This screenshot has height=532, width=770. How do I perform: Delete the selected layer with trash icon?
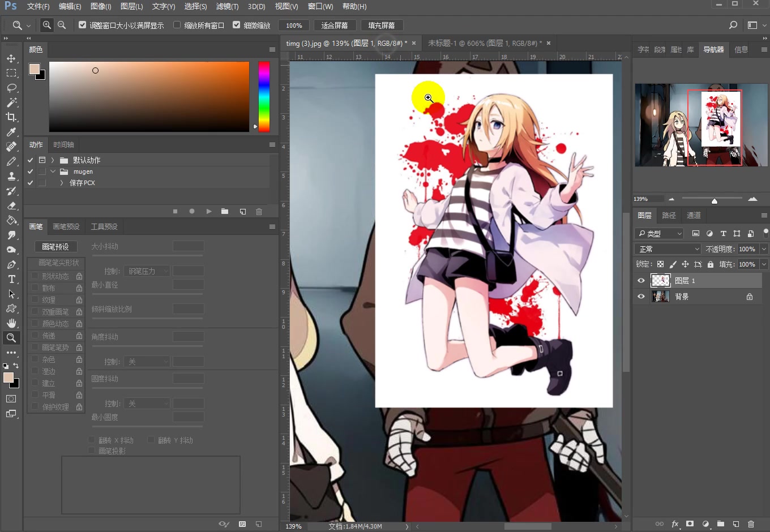click(x=751, y=524)
